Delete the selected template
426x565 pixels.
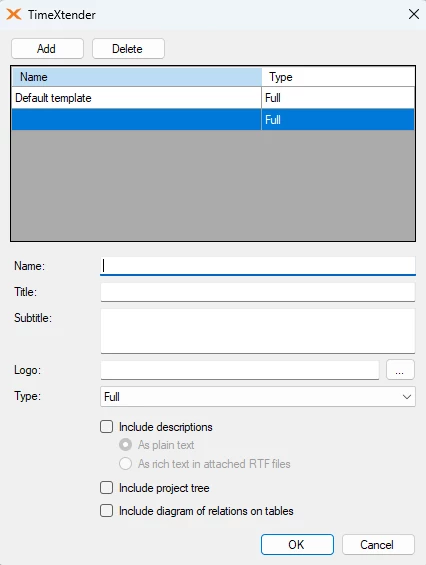click(x=128, y=49)
